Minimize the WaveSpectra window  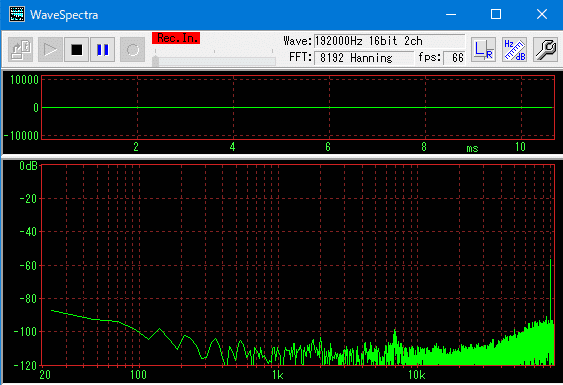[451, 14]
